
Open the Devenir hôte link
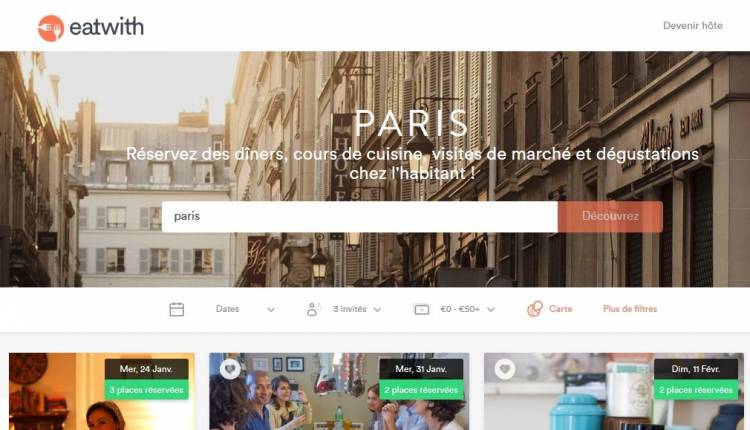tap(693, 25)
